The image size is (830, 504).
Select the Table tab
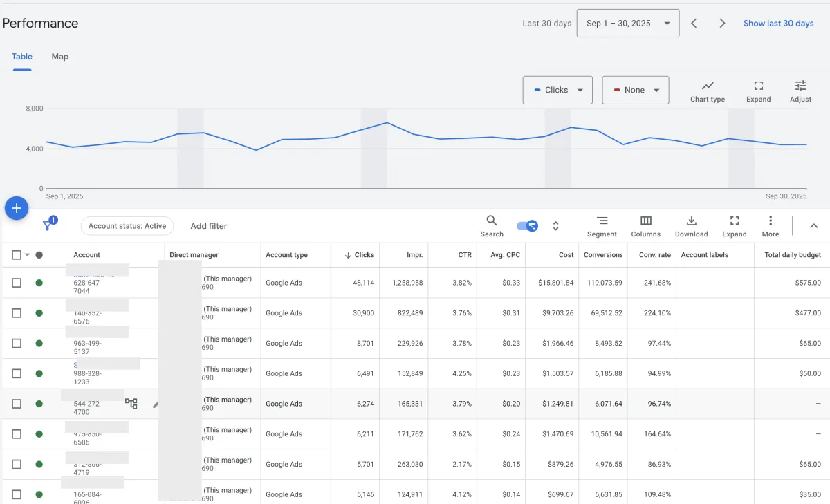point(22,57)
